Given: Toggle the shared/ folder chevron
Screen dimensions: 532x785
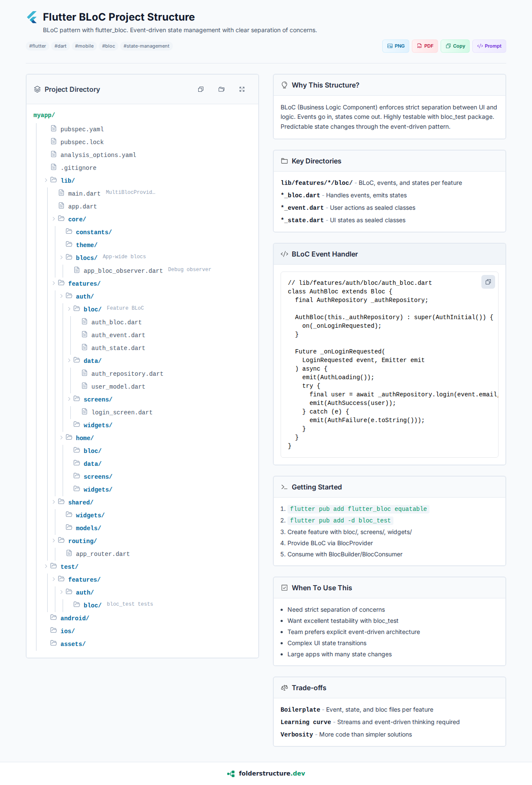Looking at the screenshot, I should pyautogui.click(x=54, y=502).
